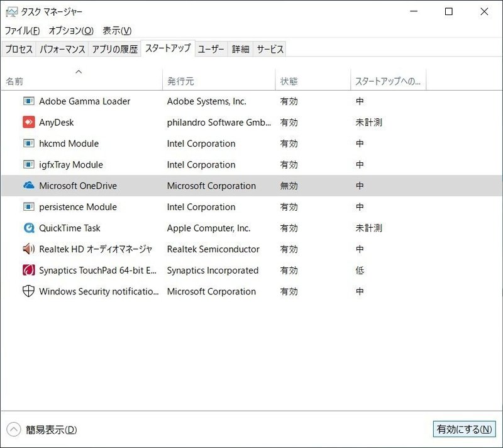This screenshot has height=448, width=503.
Task: Click the Windows Security shield icon
Action: coord(28,291)
